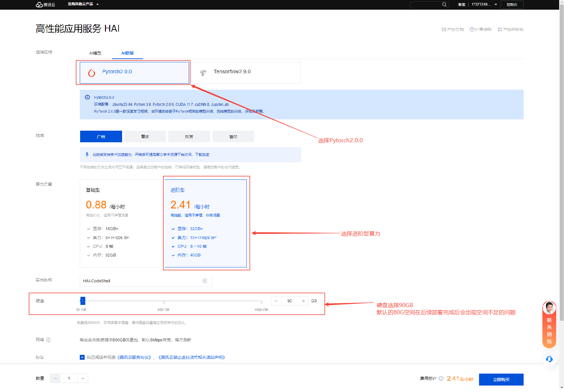Open 《腾讯云服务协议》 link

[x=134, y=357]
